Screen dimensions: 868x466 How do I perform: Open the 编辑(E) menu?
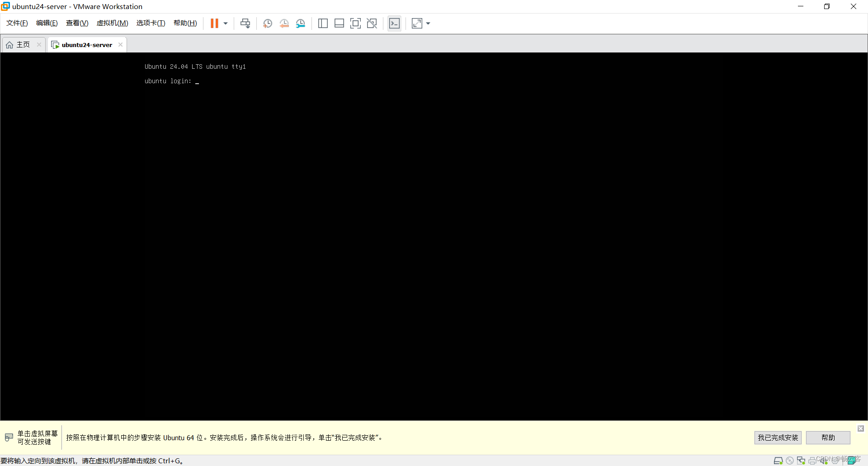pos(47,23)
